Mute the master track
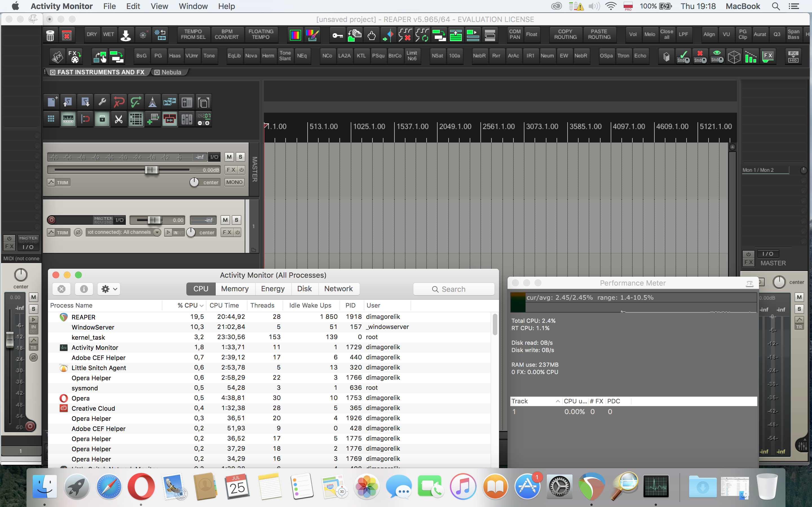 click(229, 157)
